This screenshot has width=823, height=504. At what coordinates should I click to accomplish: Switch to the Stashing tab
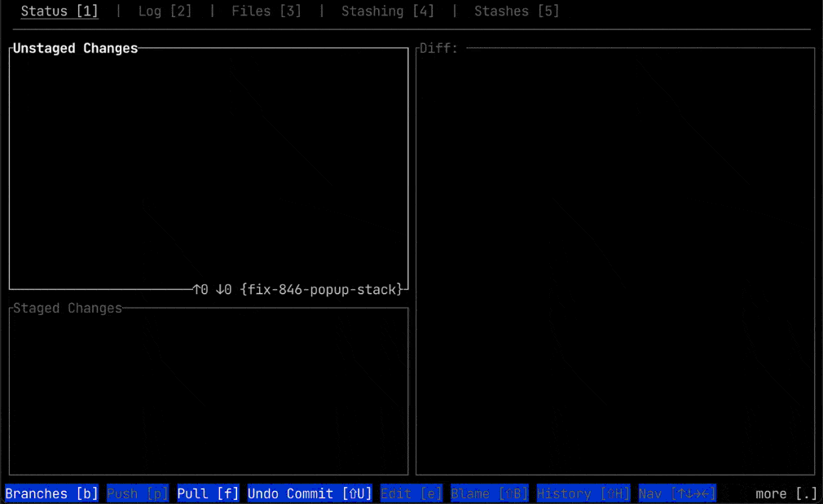click(x=388, y=11)
